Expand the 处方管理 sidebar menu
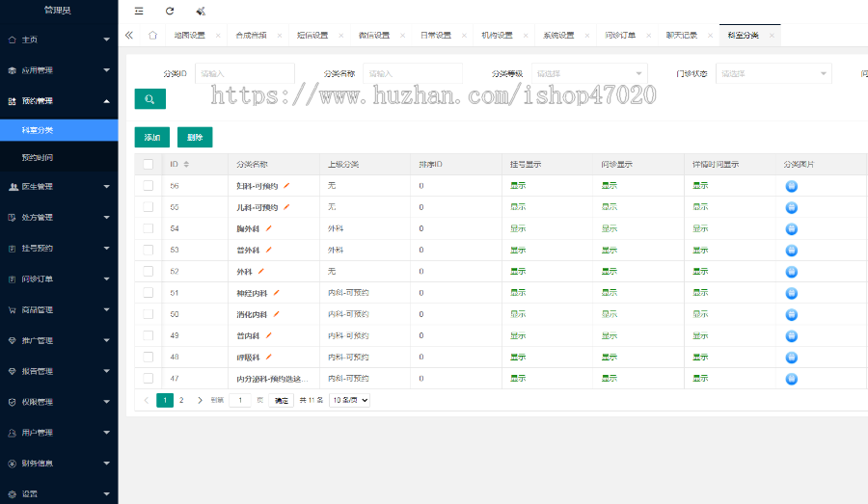The image size is (868, 504). (x=59, y=218)
